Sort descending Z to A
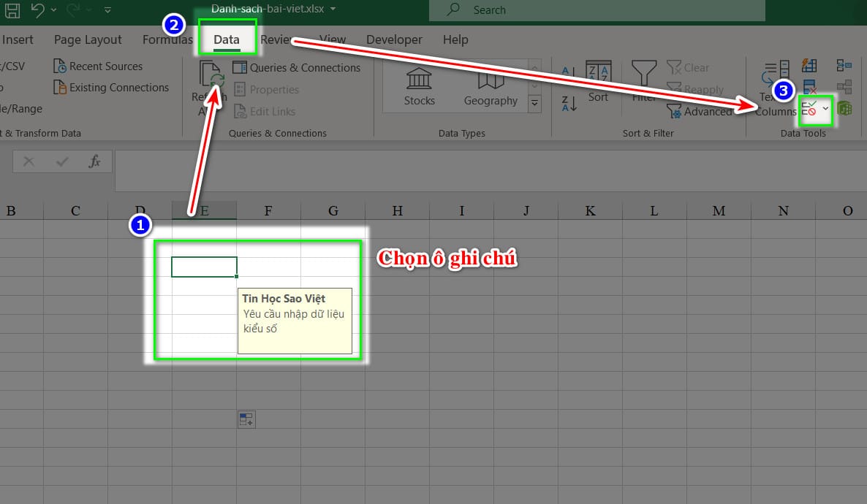Screen dimensions: 867x504 569,103
